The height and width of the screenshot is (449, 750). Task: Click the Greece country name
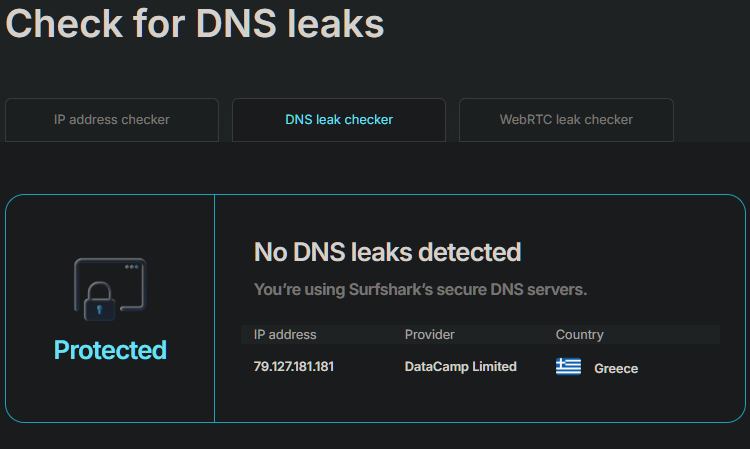[x=616, y=368]
